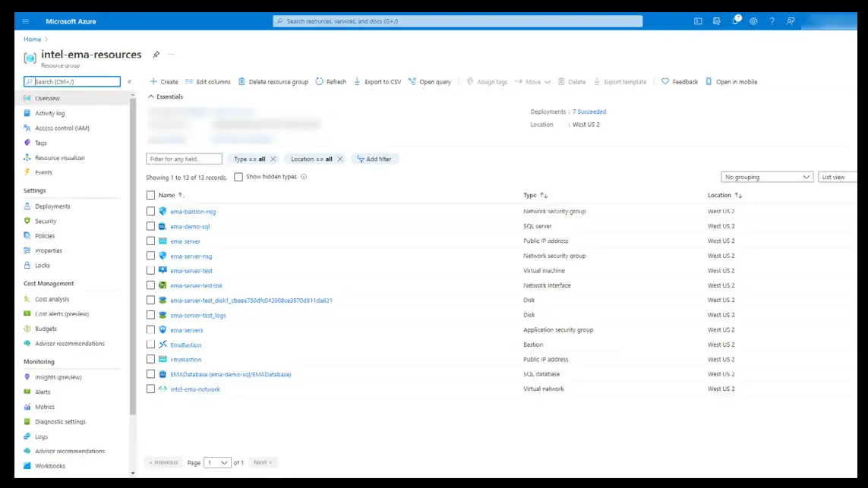Pin intel-ema-resources to dashboard

coord(156,54)
